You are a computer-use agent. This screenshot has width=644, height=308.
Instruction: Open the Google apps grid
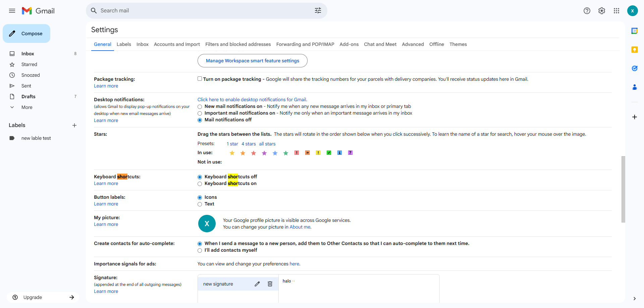pos(616,11)
